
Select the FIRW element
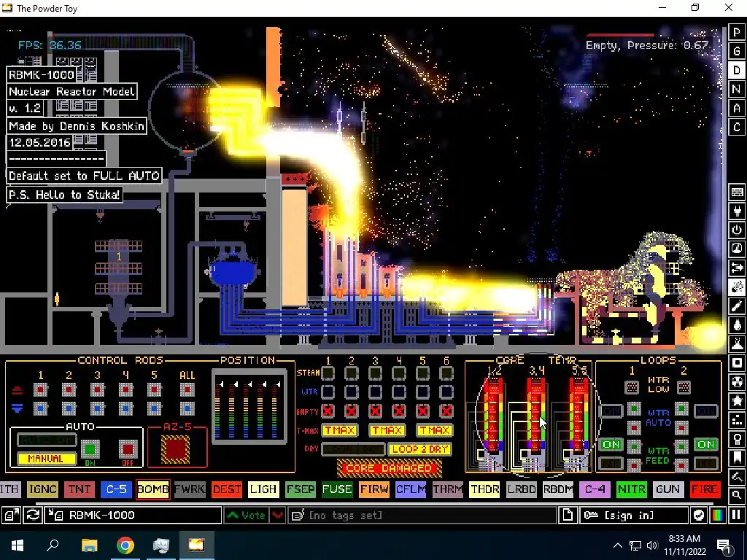(373, 489)
